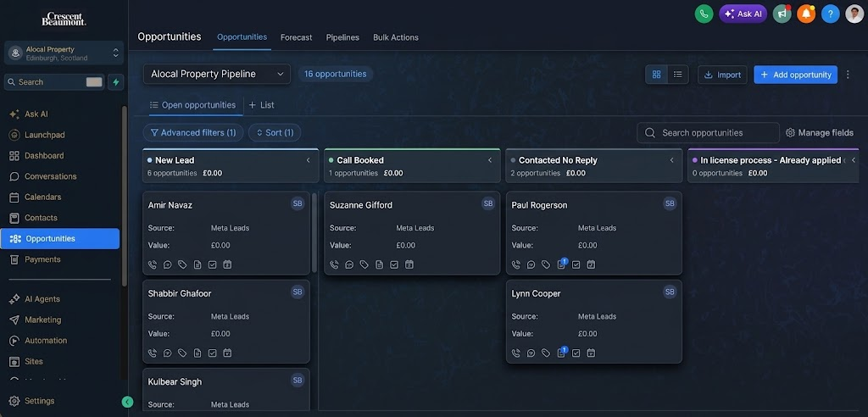Go to Launchpad in sidebar
Viewport: 868px width, 417px height.
[x=36, y=135]
